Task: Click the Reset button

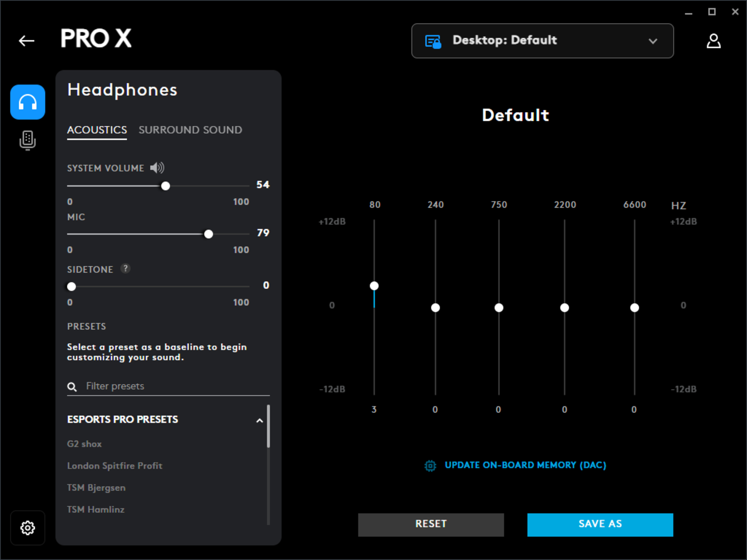Action: click(x=431, y=525)
